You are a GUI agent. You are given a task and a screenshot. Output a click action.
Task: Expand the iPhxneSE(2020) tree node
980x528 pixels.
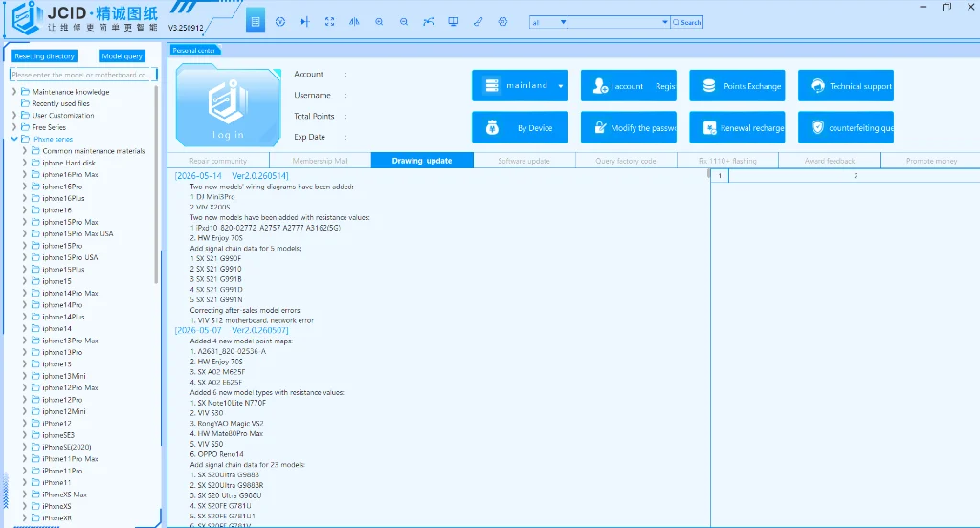point(25,447)
